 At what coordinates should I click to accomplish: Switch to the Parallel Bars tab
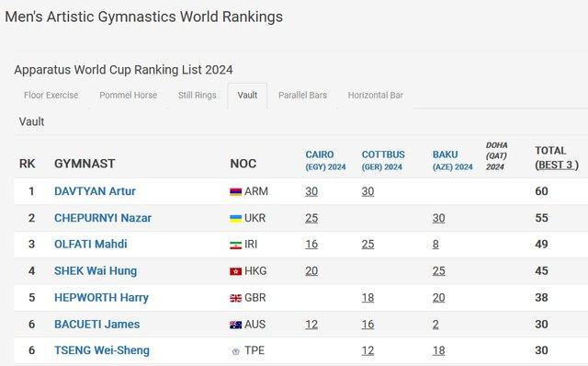[302, 96]
